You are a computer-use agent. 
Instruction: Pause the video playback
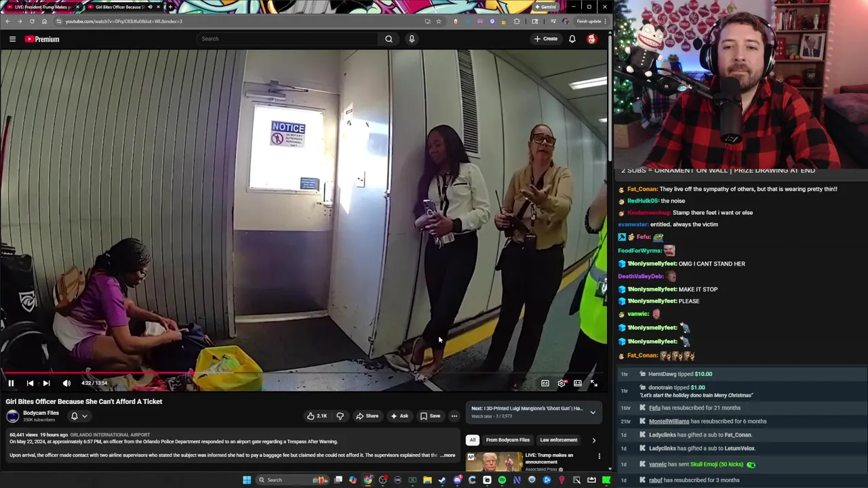point(11,384)
